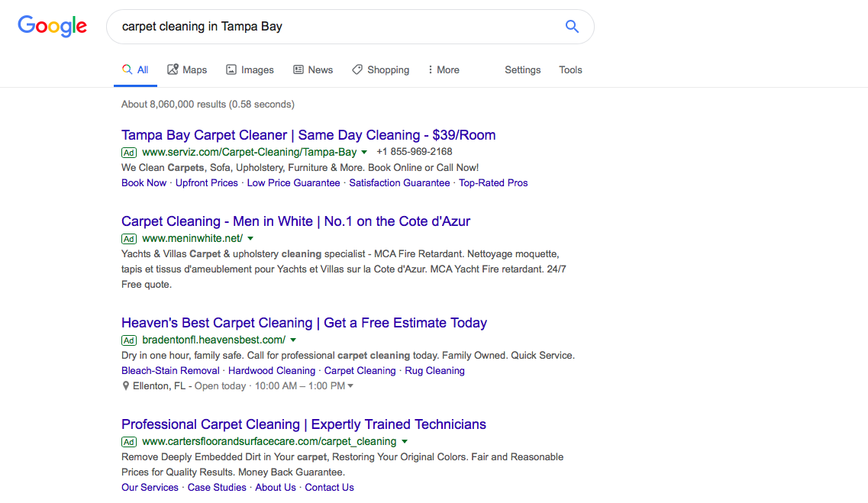The width and height of the screenshot is (868, 503).
Task: Click the Ad badge beside bradentonfl.heavensbest.com
Action: coord(129,340)
